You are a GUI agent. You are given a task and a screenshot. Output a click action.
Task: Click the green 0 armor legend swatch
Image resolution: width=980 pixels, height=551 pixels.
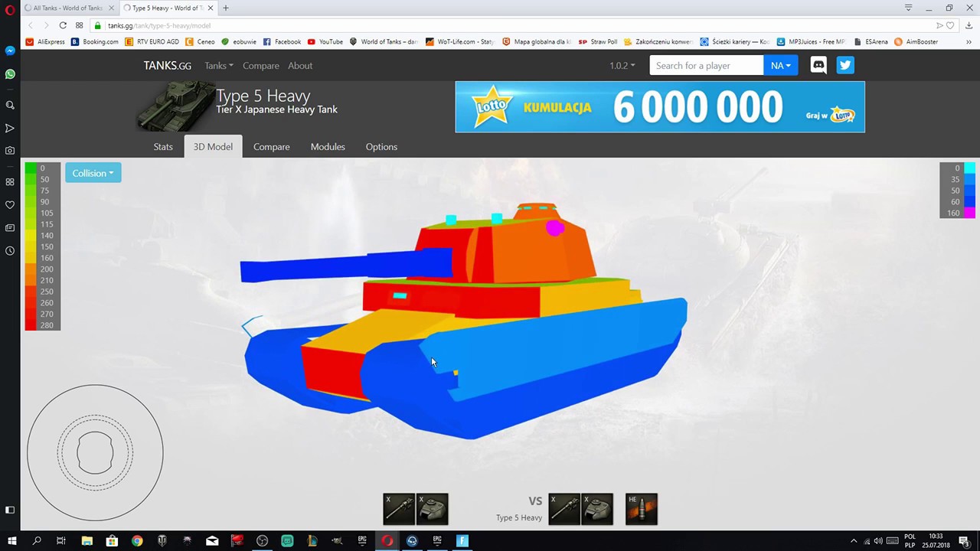31,168
